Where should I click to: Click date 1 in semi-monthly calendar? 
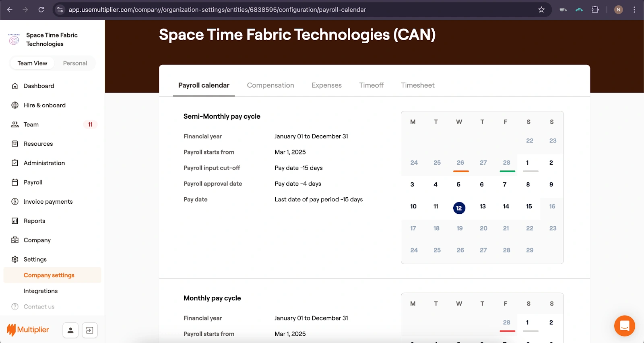click(x=528, y=163)
